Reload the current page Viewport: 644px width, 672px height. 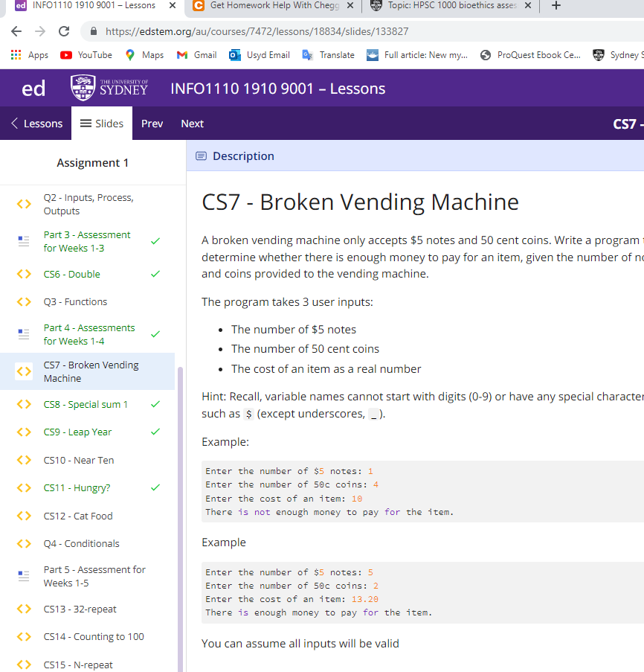coord(64,31)
